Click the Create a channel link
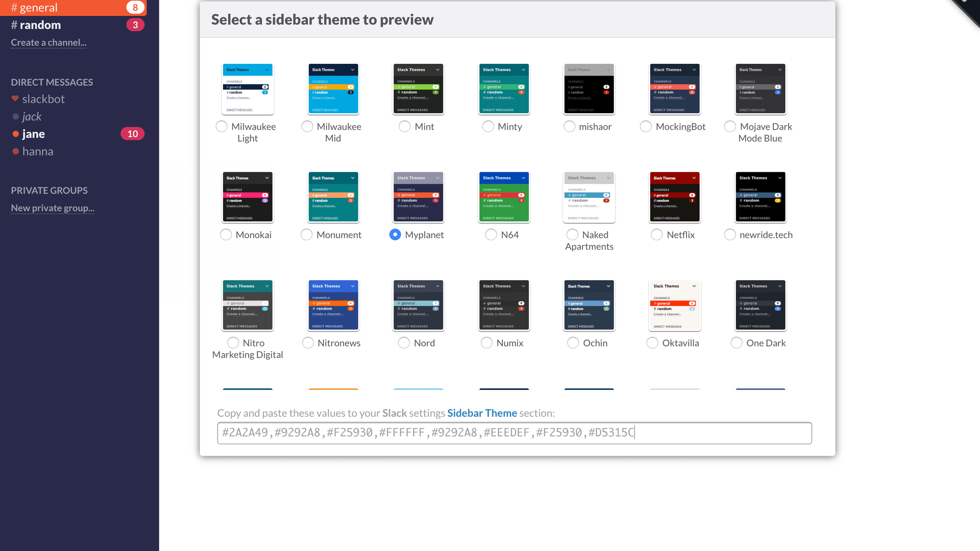The image size is (980, 551). click(48, 43)
